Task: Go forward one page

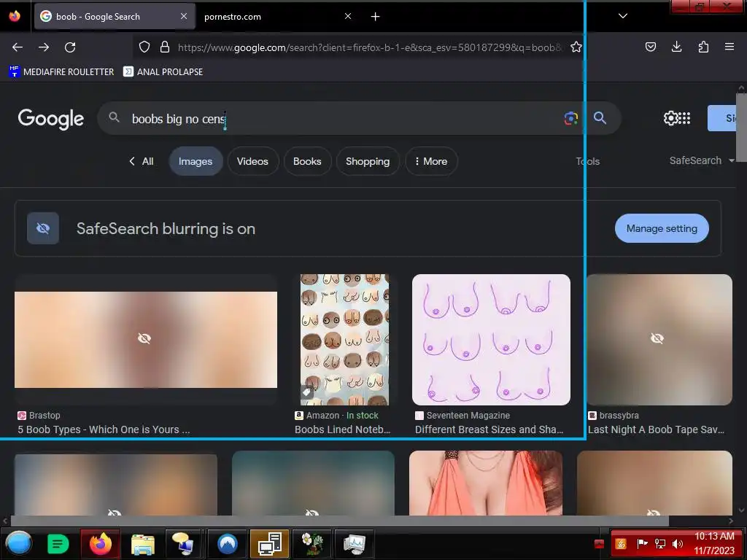Action: [x=44, y=47]
